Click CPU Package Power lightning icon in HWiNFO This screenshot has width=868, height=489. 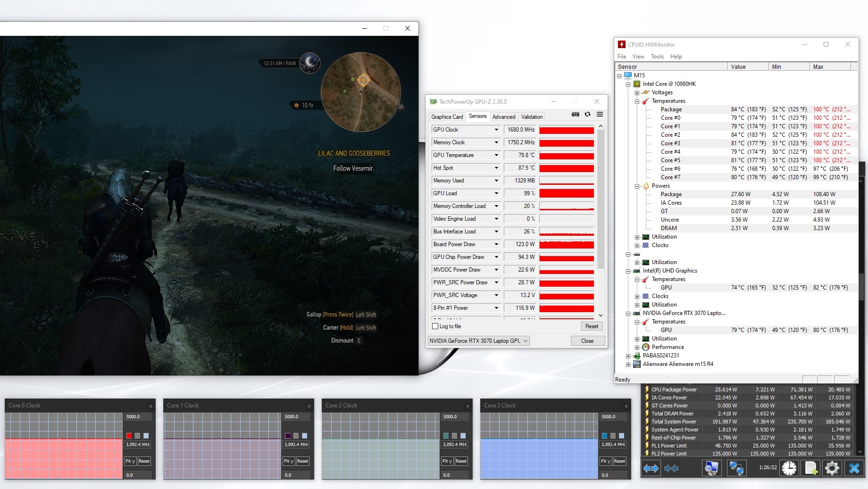click(x=647, y=390)
